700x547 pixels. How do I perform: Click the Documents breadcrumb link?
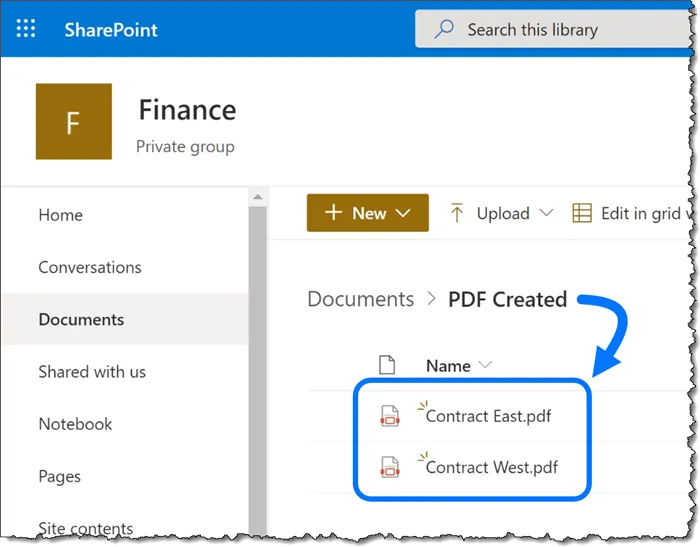[x=360, y=299]
